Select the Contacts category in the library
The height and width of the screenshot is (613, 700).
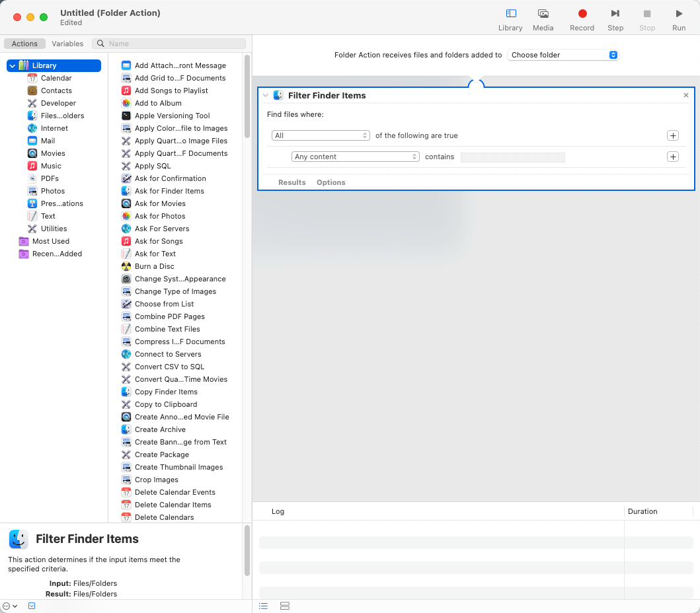coord(56,90)
